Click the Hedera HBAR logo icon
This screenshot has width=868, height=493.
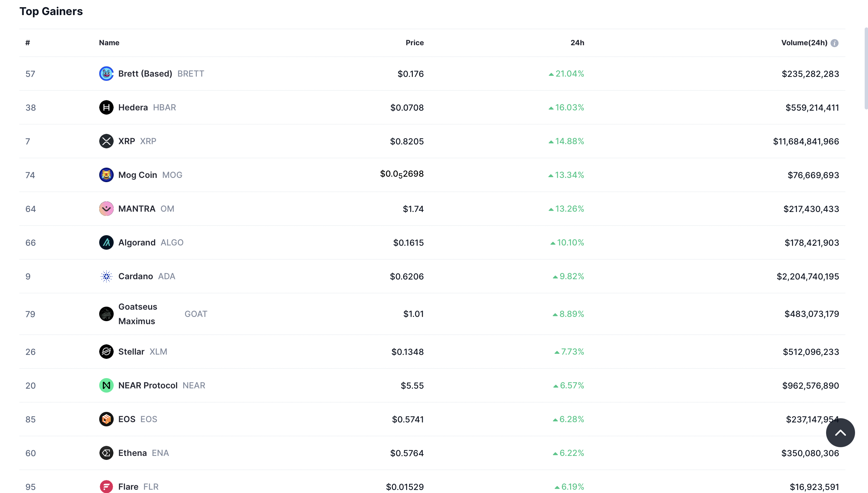pos(106,107)
